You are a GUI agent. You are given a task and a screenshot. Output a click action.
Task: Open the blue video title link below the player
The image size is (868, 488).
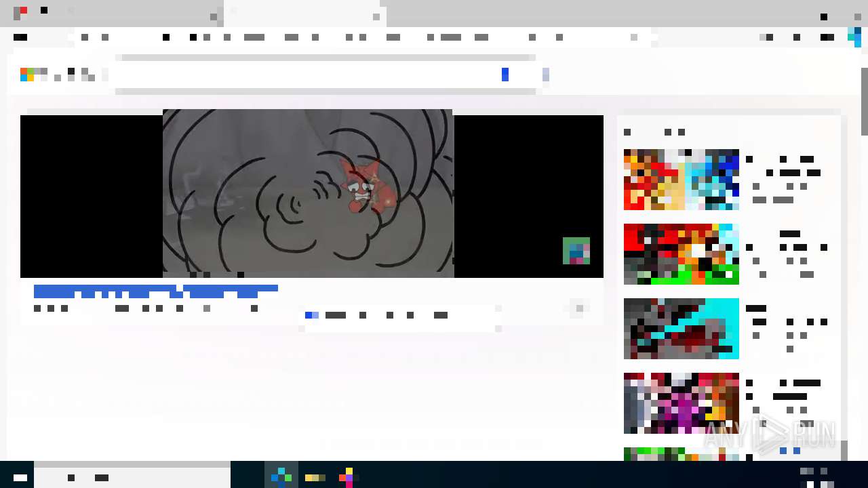coord(156,291)
